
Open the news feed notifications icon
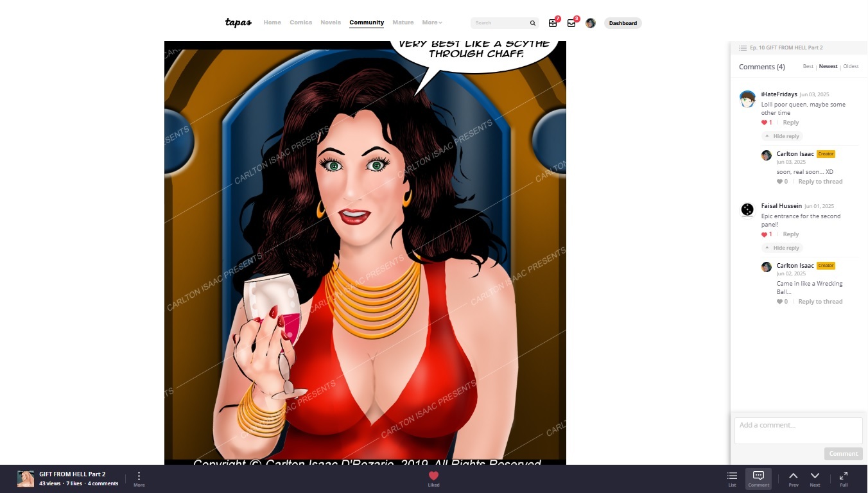(553, 23)
